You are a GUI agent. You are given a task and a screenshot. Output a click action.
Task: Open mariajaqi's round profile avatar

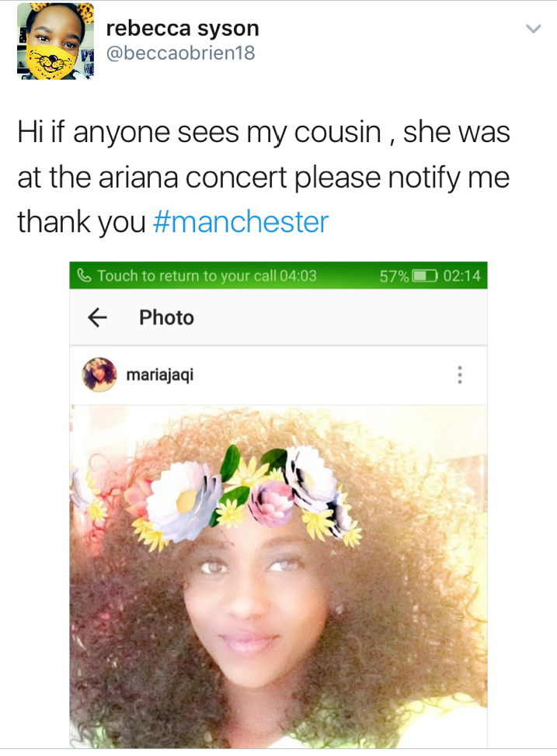99,375
